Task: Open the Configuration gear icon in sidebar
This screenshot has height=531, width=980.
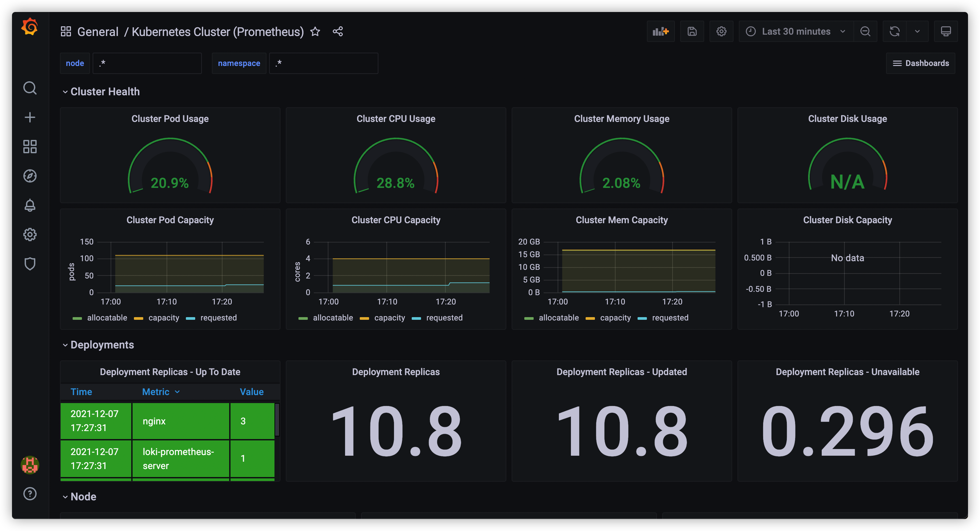Action: [30, 234]
